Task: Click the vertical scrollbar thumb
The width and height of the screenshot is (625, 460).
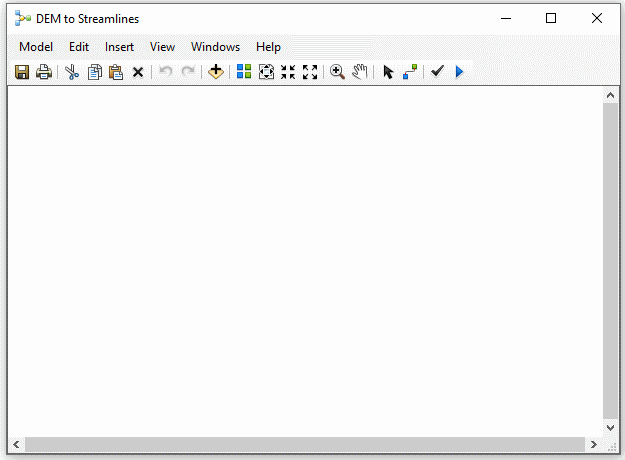Action: [x=610, y=261]
